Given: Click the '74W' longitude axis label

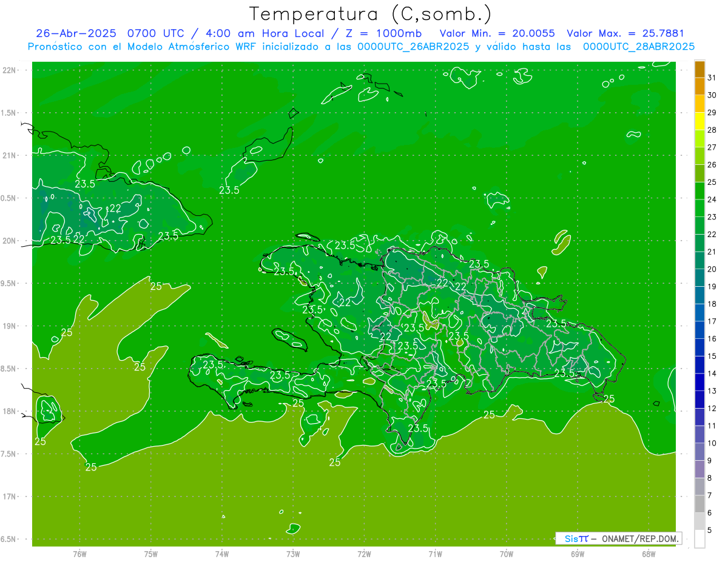Looking at the screenshot, I should tap(222, 554).
